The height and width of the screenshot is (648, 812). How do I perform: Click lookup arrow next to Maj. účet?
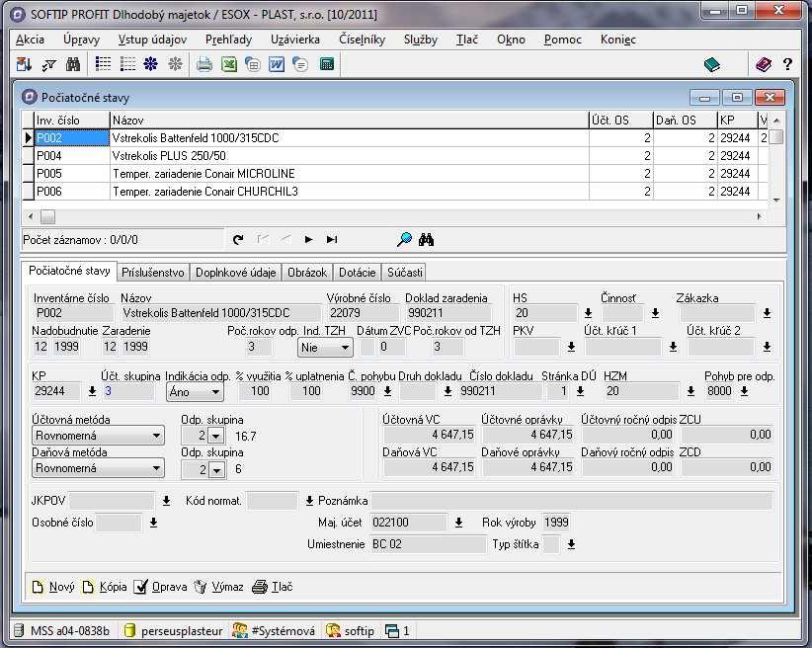click(x=458, y=523)
